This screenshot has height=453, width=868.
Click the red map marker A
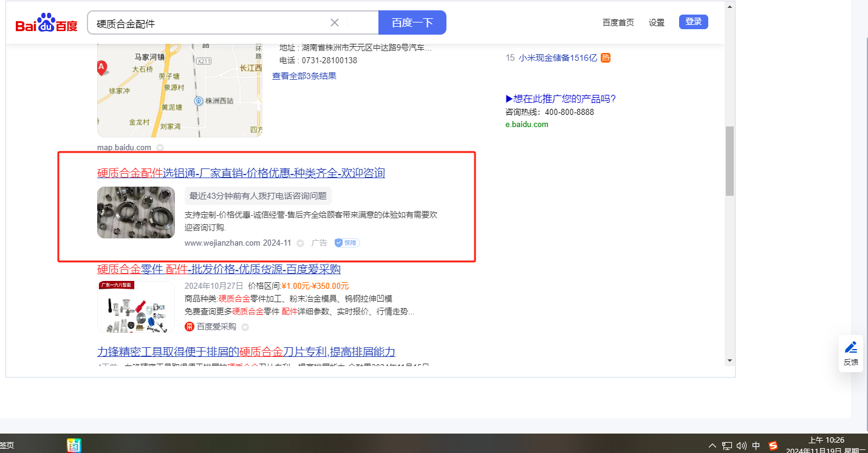102,67
